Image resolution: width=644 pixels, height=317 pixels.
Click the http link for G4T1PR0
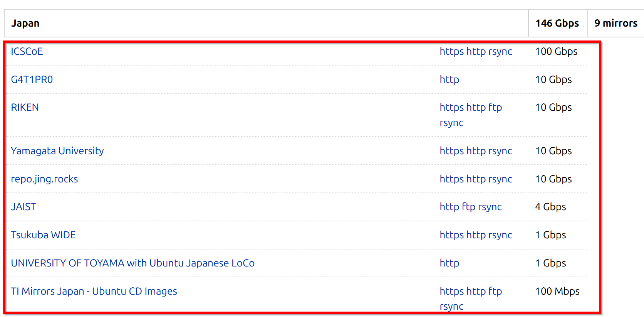(x=449, y=79)
